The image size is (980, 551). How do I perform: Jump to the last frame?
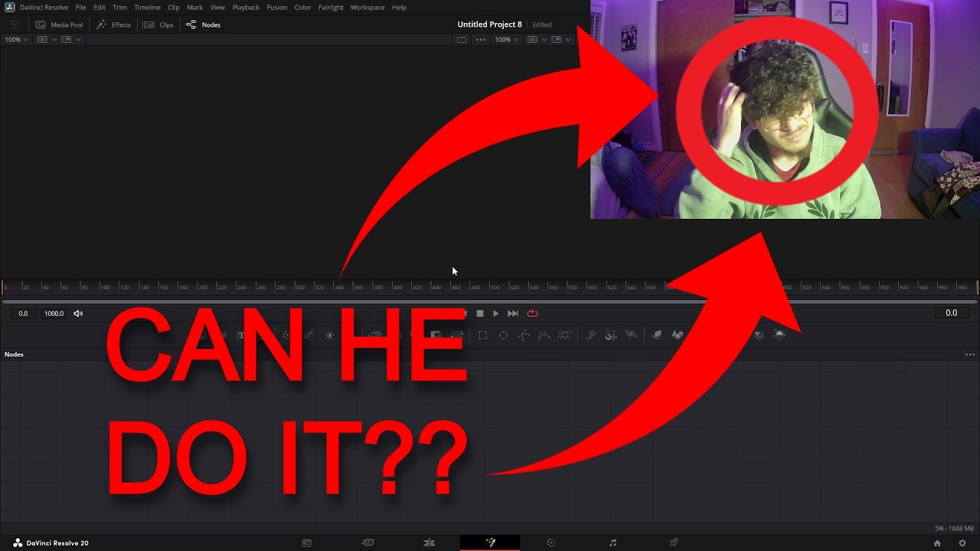[x=513, y=313]
